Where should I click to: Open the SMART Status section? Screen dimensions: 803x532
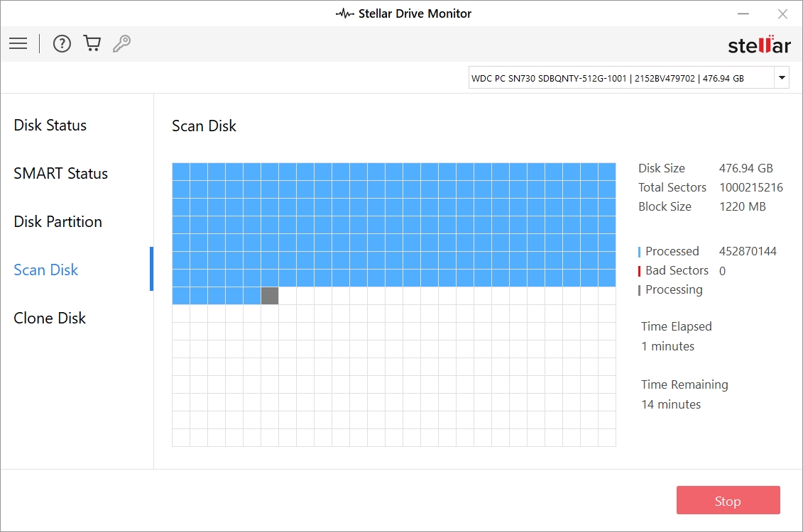(x=61, y=174)
